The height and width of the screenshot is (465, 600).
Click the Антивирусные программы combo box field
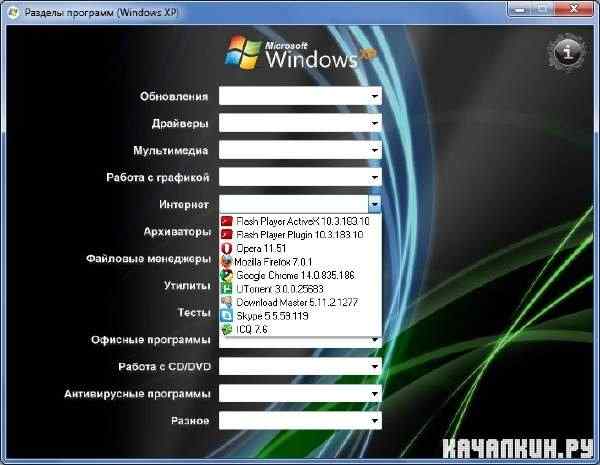300,394
